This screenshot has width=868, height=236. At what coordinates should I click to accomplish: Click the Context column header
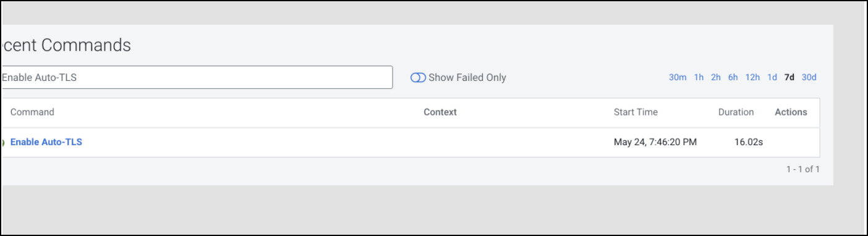(440, 112)
